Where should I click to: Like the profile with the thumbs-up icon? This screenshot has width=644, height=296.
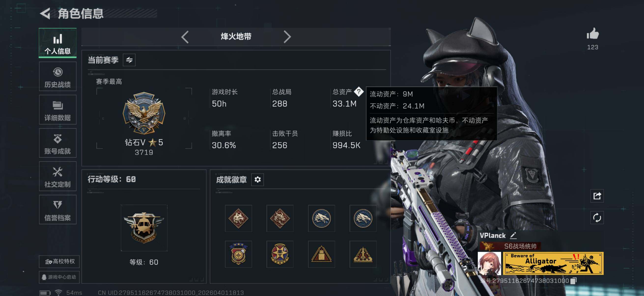click(592, 34)
